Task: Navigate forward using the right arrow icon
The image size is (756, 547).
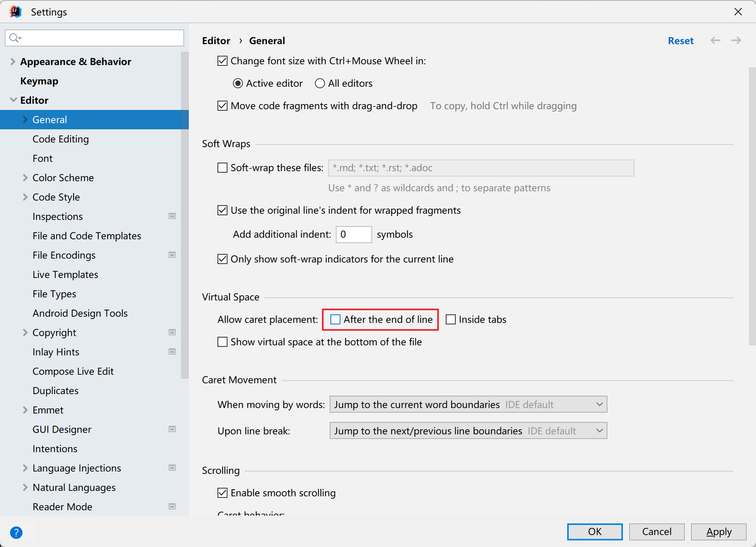Action: tap(736, 40)
